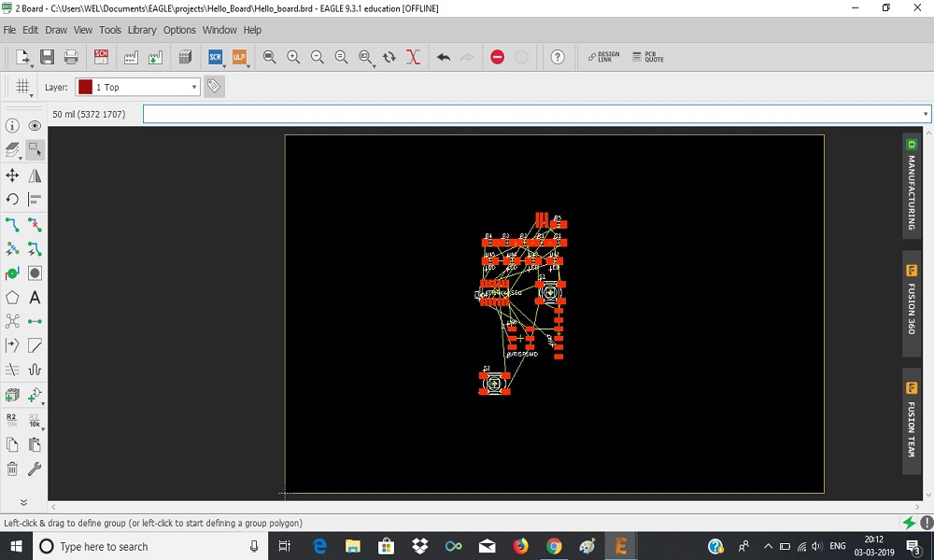934x560 pixels.
Task: Switch to schematic with SCH/BRD icon
Action: click(x=101, y=57)
